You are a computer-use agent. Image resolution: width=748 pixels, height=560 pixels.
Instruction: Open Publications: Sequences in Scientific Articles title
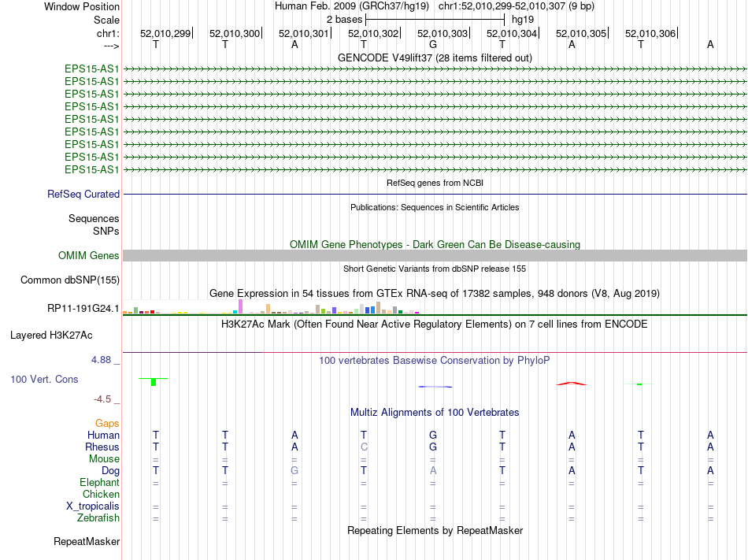pyautogui.click(x=435, y=207)
